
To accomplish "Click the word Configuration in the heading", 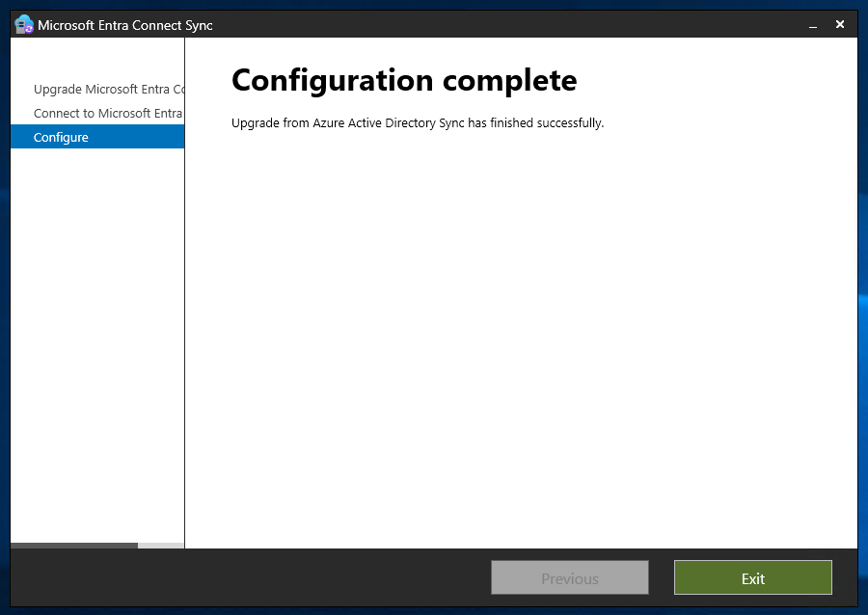I will pyautogui.click(x=332, y=81).
